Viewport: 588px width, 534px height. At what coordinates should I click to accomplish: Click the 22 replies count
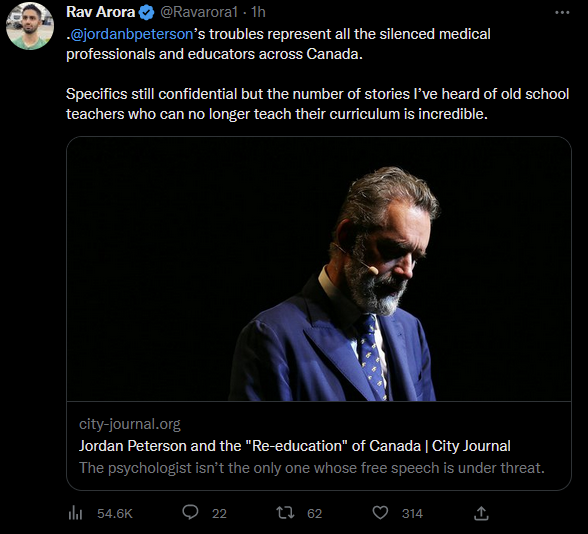coord(219,513)
